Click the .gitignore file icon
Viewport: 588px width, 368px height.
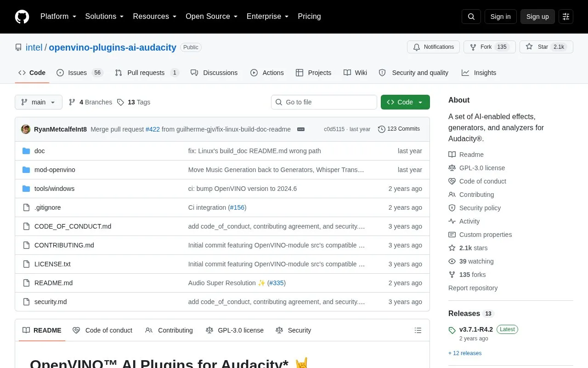click(26, 207)
